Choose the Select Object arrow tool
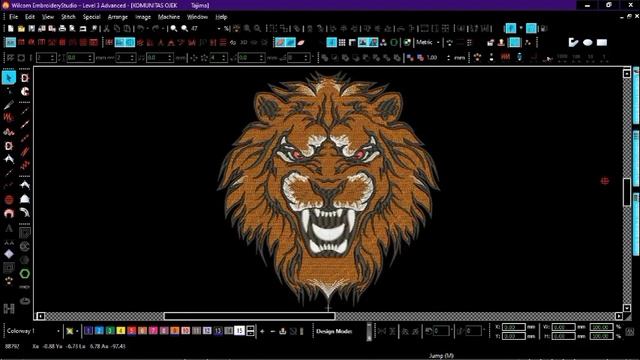This screenshot has width=640, height=360. point(9,78)
